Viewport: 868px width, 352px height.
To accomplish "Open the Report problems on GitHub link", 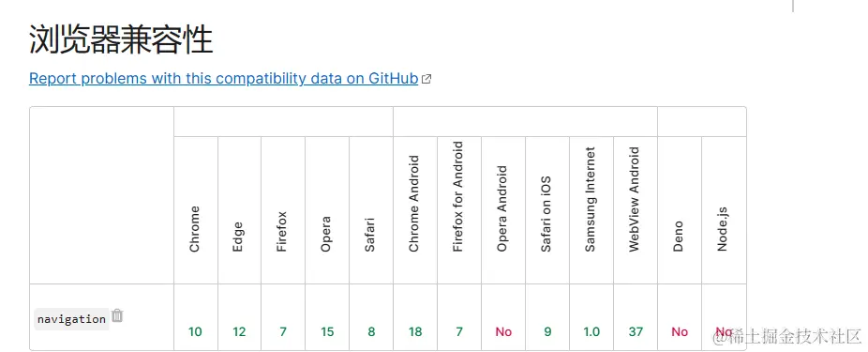I will point(224,79).
